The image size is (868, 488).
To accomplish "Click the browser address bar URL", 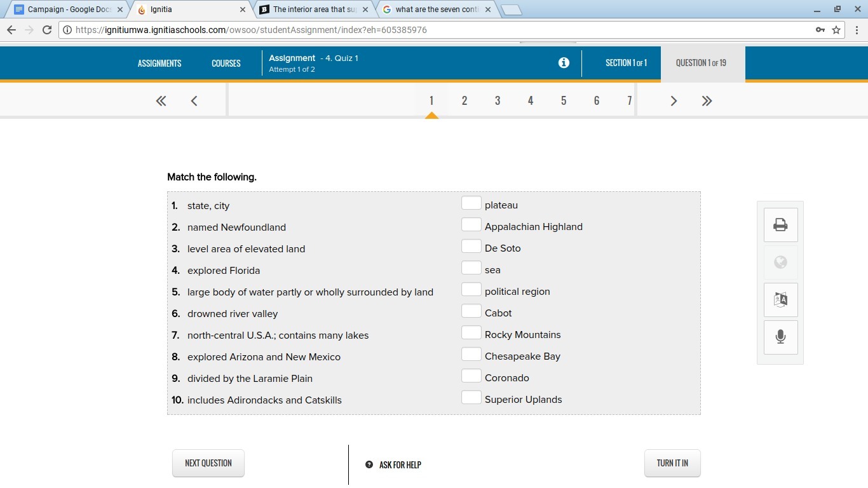I will [x=251, y=30].
